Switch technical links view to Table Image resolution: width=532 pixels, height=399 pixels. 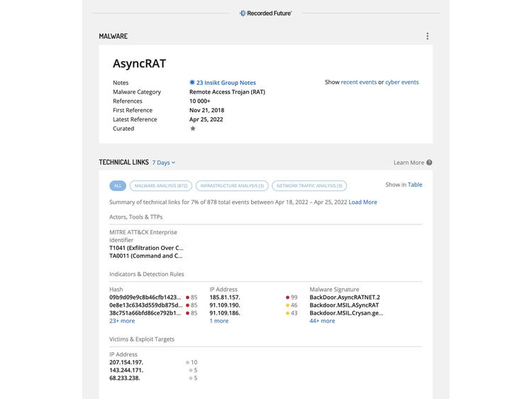click(415, 185)
